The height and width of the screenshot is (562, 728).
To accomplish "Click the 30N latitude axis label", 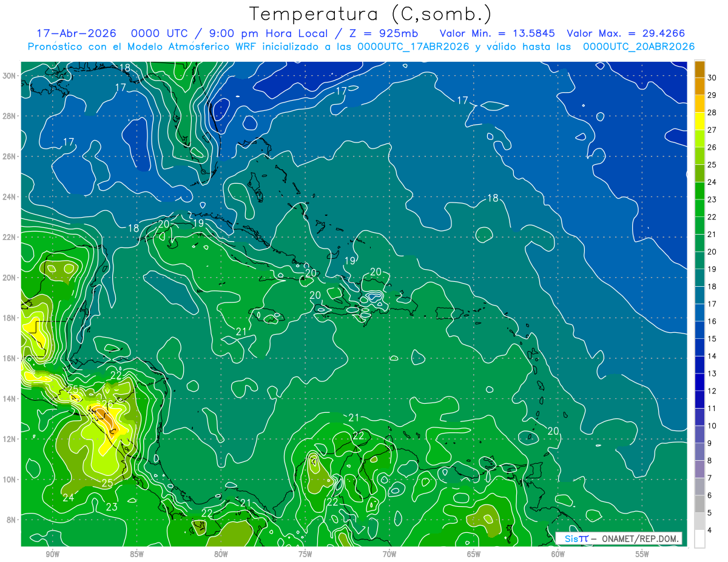I will (x=10, y=75).
